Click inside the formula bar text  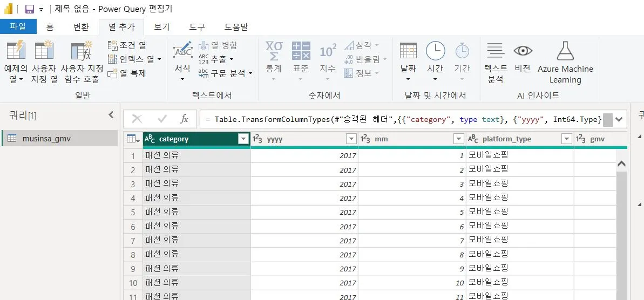[403, 119]
